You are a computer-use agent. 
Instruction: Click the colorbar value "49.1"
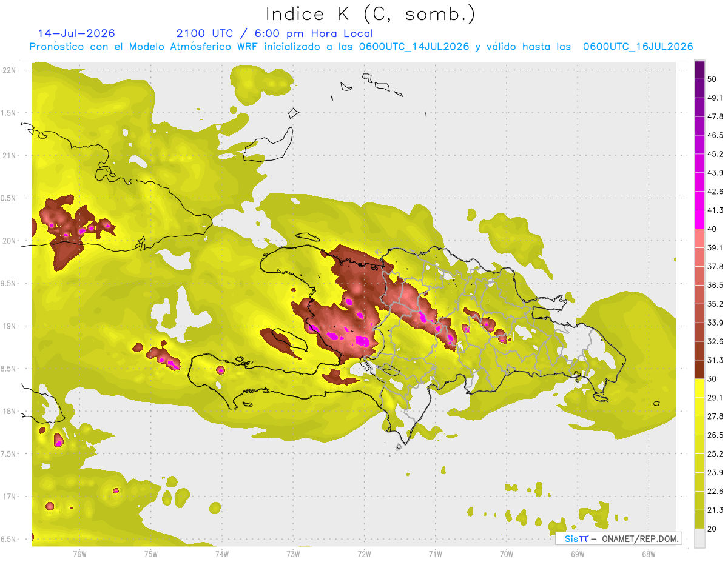pos(715,98)
